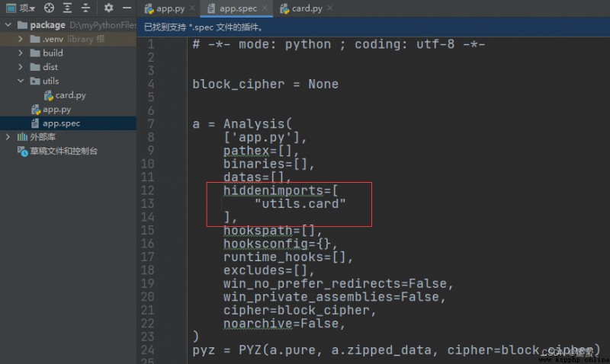Click the 'cipher=block_cipher,' code line
The image size is (610, 364).
[300, 311]
